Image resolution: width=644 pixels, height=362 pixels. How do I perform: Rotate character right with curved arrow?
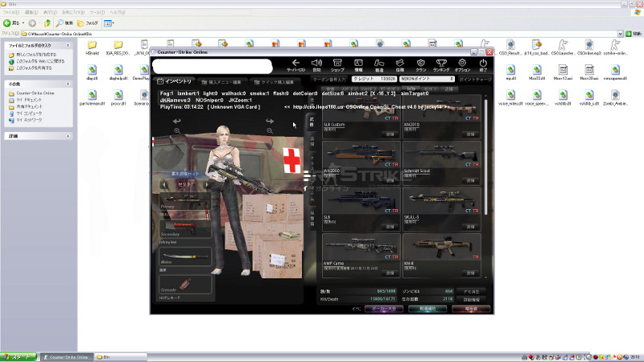[270, 121]
